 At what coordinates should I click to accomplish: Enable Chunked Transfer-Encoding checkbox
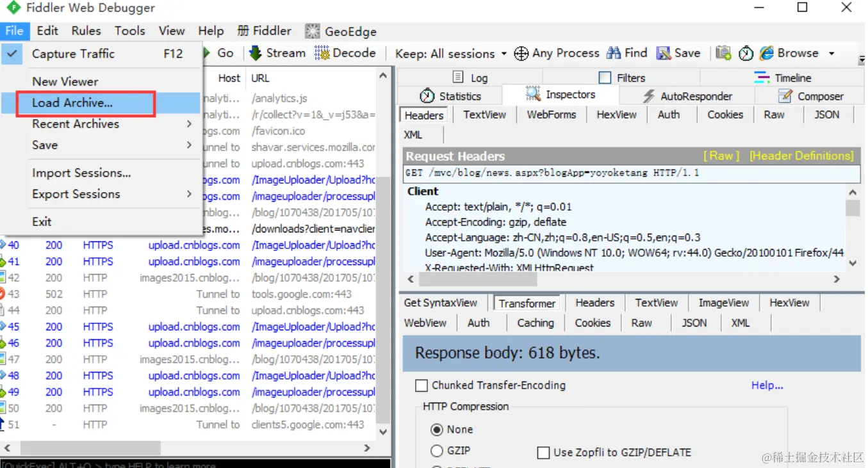tap(422, 385)
